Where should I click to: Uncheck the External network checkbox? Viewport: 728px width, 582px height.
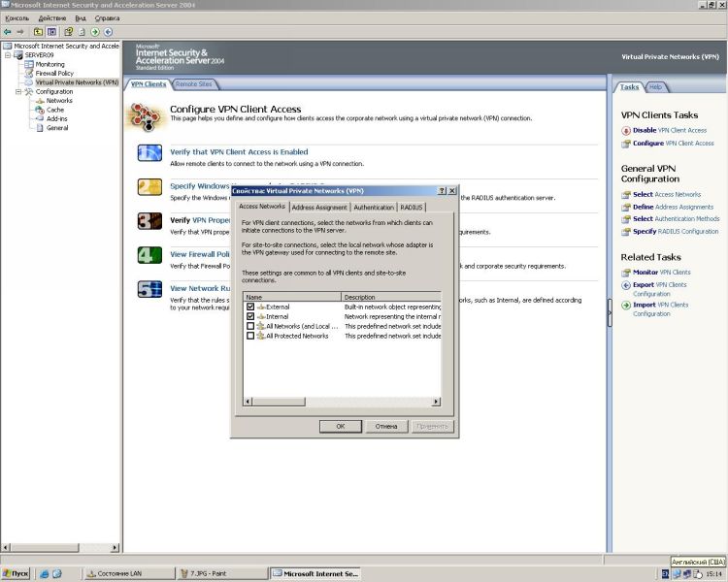click(250, 307)
